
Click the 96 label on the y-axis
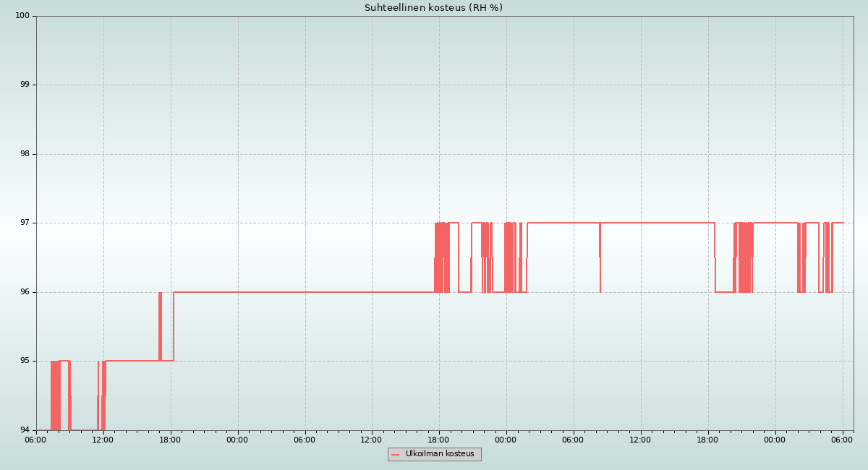(x=25, y=292)
